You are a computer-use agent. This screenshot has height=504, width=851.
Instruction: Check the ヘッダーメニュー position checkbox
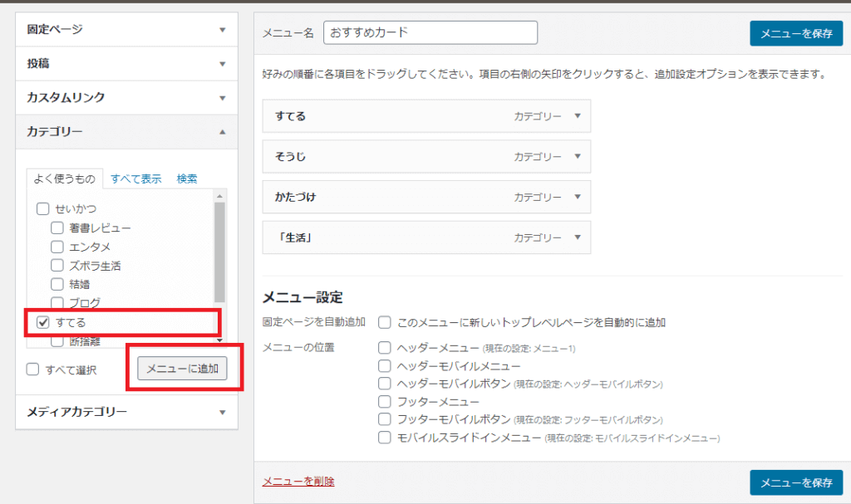point(384,347)
